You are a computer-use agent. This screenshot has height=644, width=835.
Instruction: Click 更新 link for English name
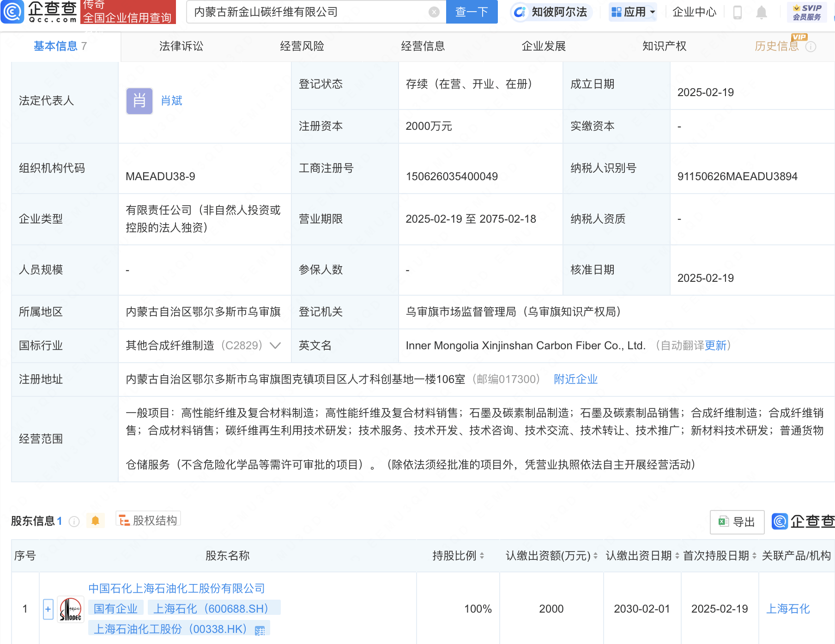pyautogui.click(x=716, y=346)
